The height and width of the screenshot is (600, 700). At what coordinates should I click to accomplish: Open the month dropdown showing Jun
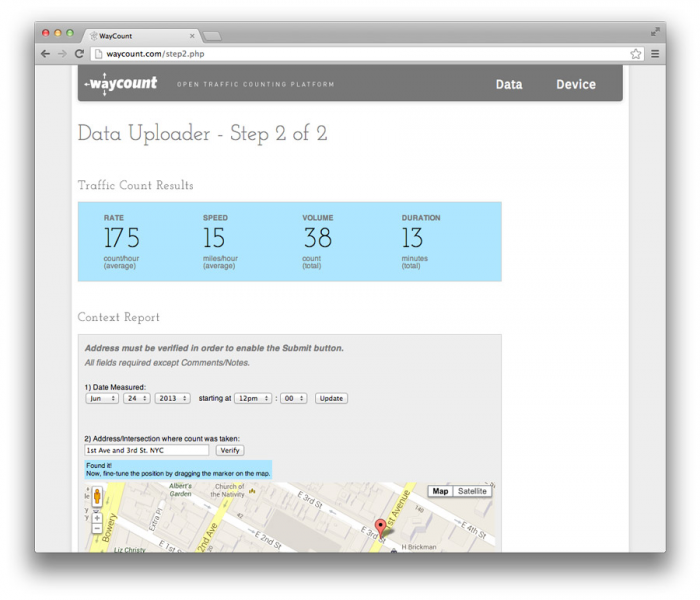(101, 398)
